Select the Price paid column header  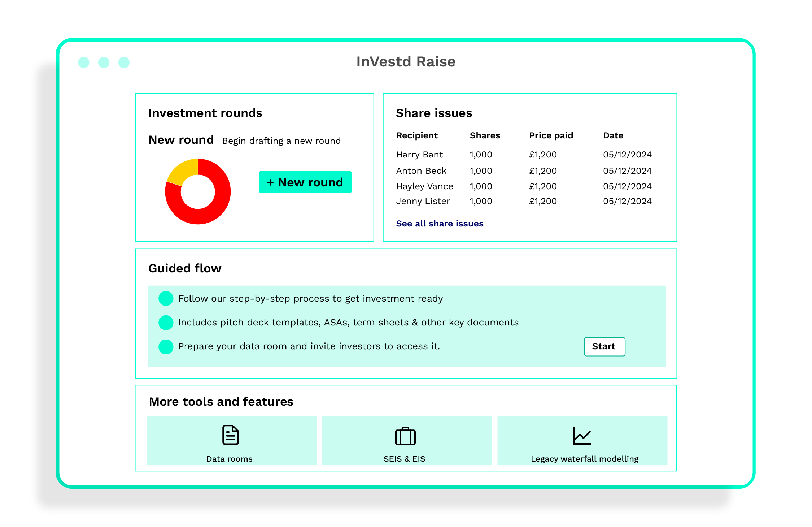(551, 135)
